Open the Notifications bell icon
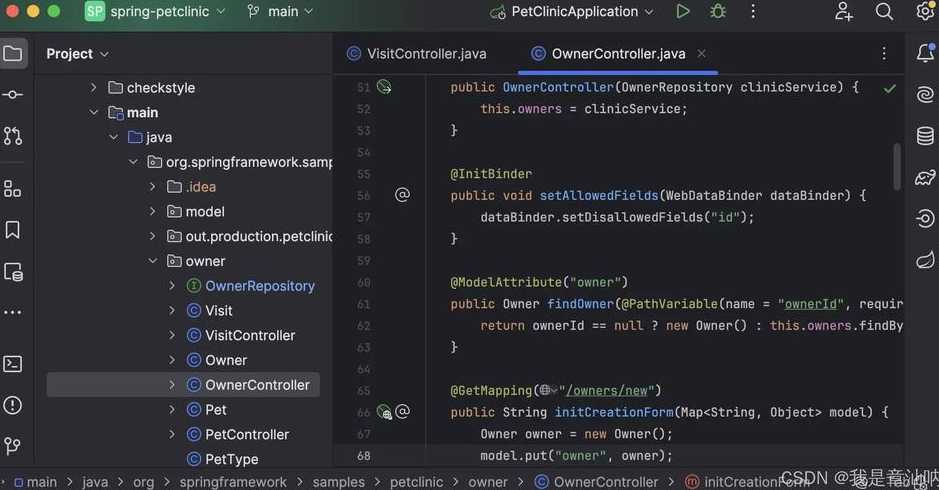The image size is (939, 490). tap(925, 53)
